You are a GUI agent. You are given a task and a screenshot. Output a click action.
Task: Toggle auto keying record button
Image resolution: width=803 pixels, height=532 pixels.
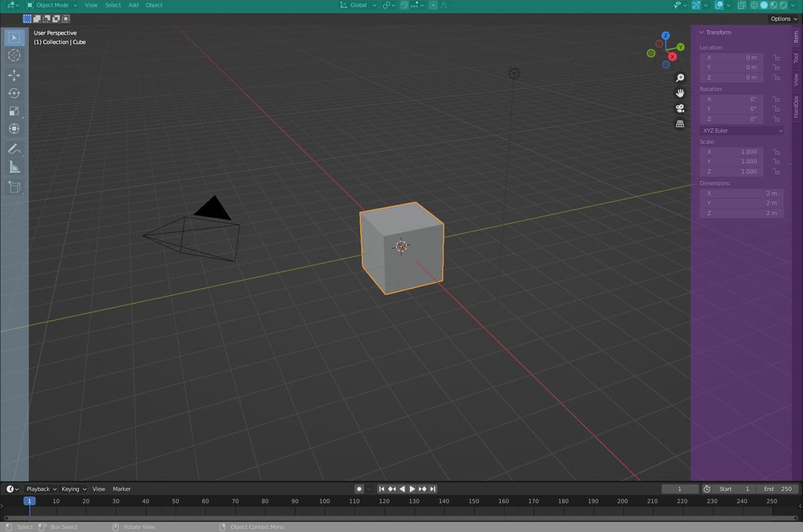(x=359, y=489)
